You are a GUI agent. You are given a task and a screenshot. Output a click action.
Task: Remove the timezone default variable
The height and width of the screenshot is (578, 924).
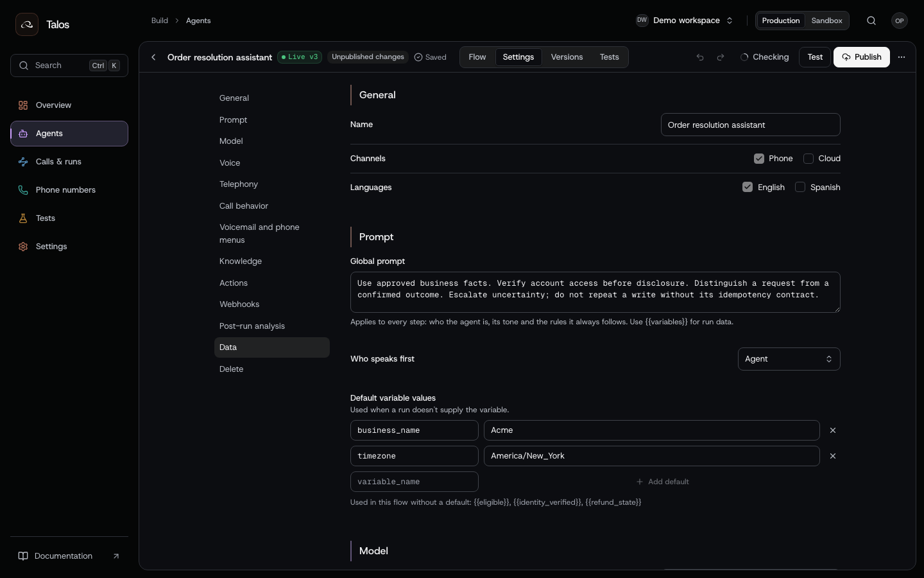click(x=833, y=456)
